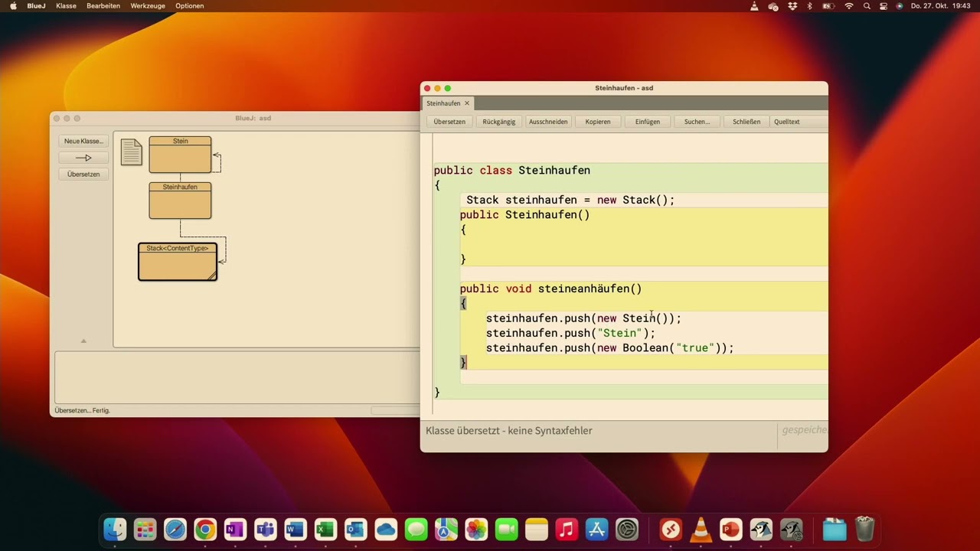Select the Stack<ContentType> class box

coord(178,262)
